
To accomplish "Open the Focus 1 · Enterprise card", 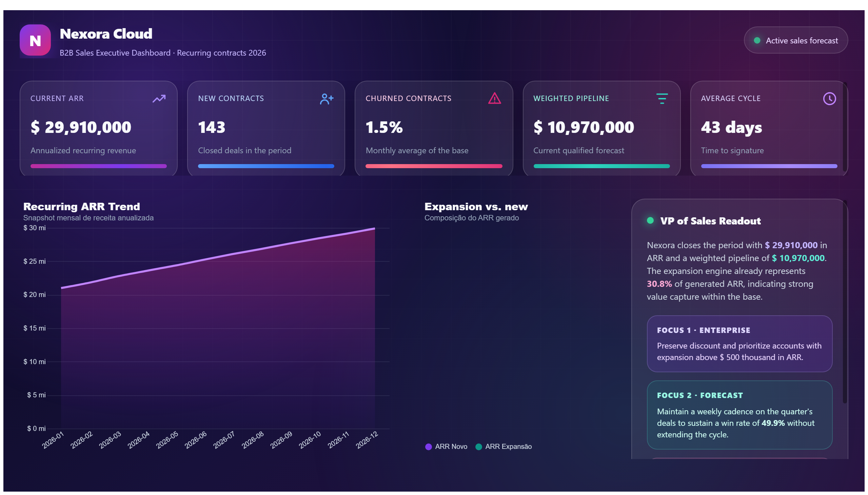I will 739,344.
